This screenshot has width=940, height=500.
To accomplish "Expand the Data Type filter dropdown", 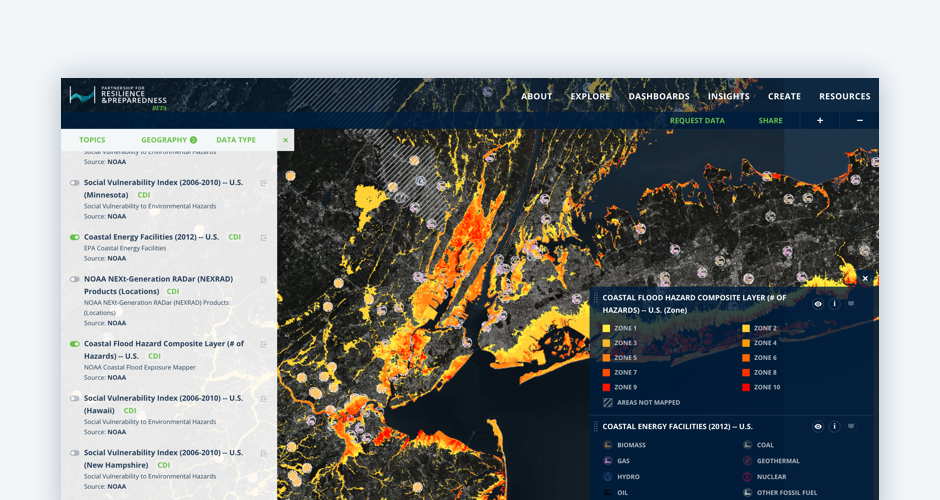I will click(x=236, y=140).
